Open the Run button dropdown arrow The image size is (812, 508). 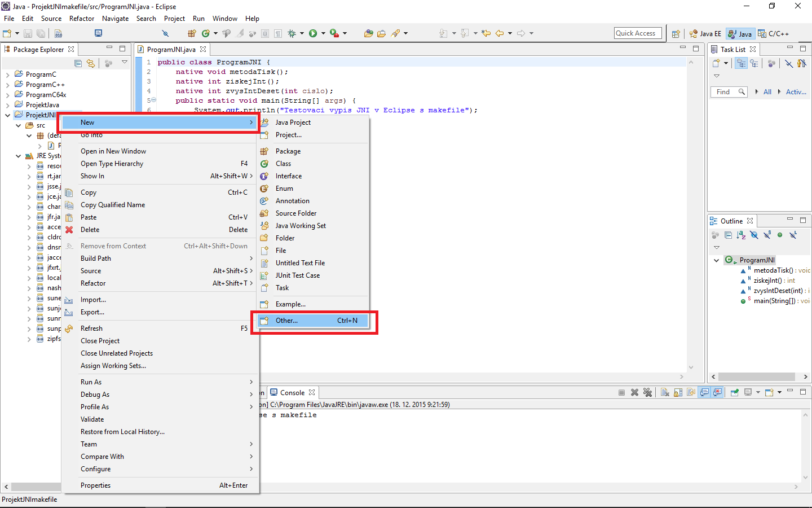point(323,33)
